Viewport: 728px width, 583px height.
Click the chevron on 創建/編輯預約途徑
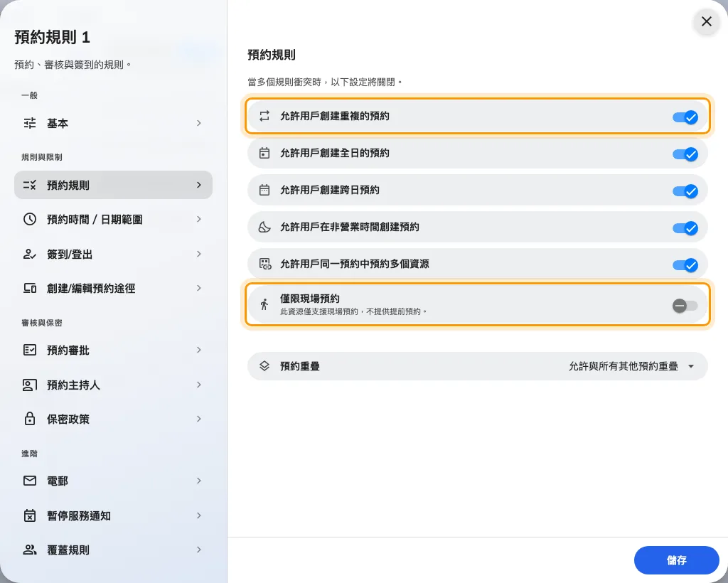pyautogui.click(x=199, y=288)
